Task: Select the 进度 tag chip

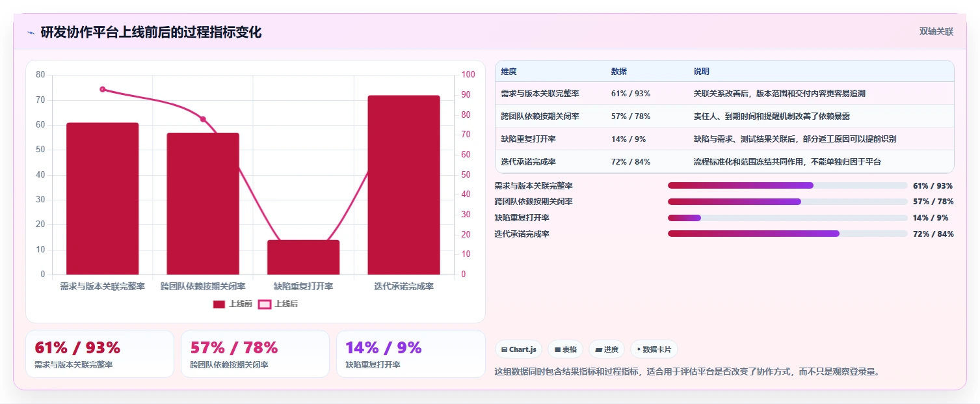Action: click(x=607, y=349)
